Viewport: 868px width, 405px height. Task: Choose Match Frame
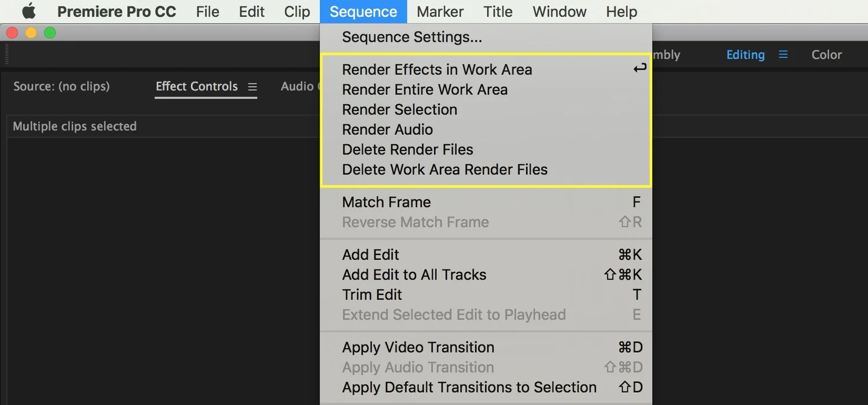tap(486, 202)
